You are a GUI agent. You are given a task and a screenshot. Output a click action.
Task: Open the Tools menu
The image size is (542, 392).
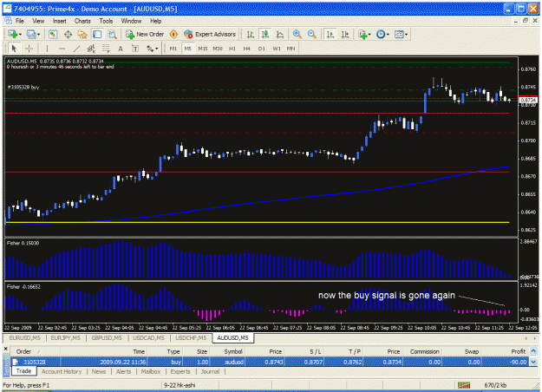click(x=106, y=21)
